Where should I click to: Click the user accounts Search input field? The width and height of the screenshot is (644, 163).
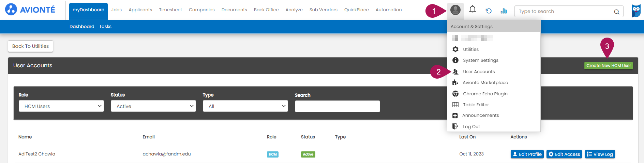tap(338, 106)
